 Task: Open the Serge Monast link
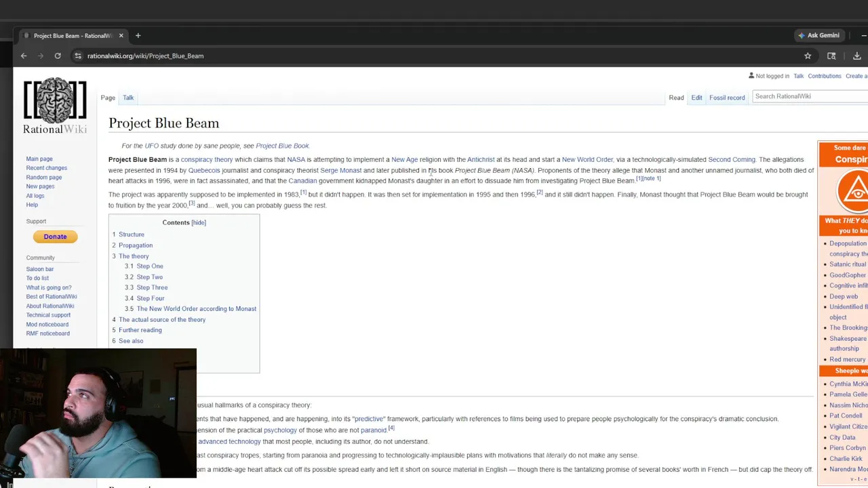pos(340,171)
